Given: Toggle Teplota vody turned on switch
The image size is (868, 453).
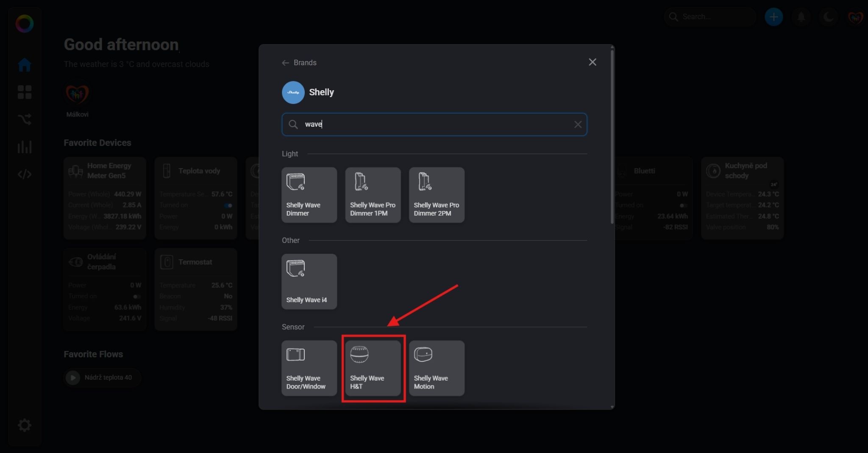Looking at the screenshot, I should (228, 206).
